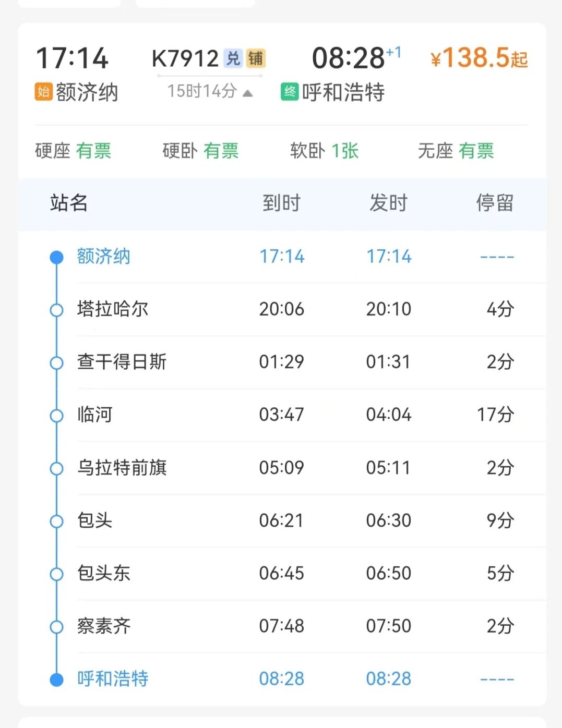
Task: Click the K7912 train number
Action: point(185,58)
